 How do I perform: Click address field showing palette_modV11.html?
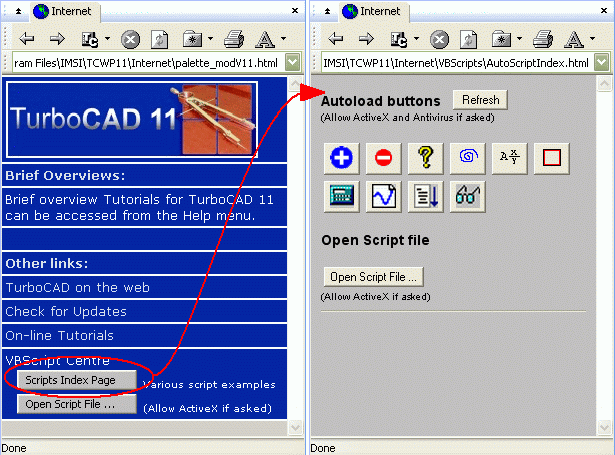147,63
